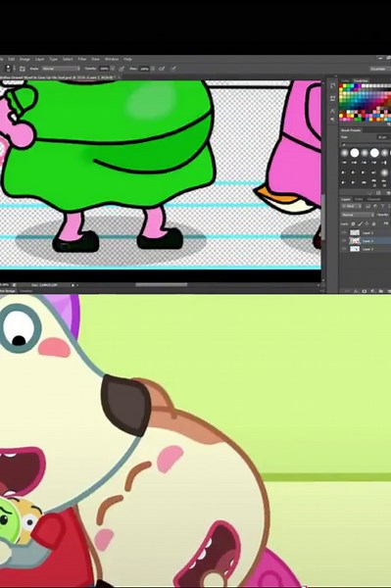Add a layer style with fx icon
The image size is (391, 588).
356,291
